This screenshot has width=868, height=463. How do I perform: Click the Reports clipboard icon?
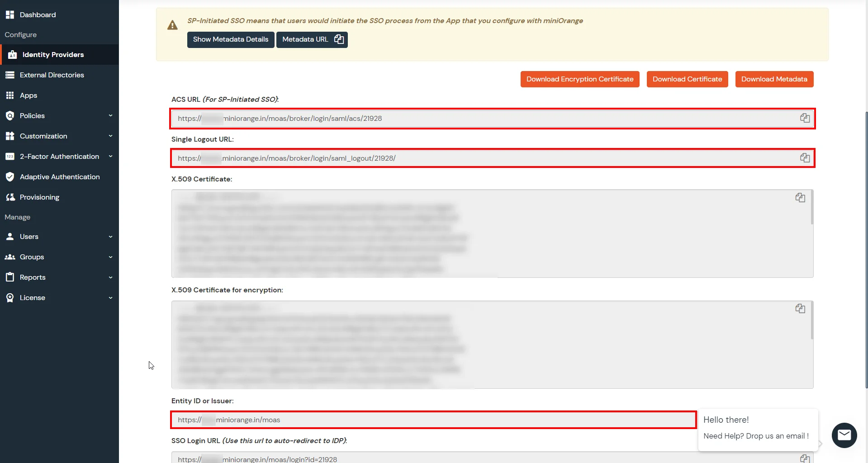click(10, 277)
